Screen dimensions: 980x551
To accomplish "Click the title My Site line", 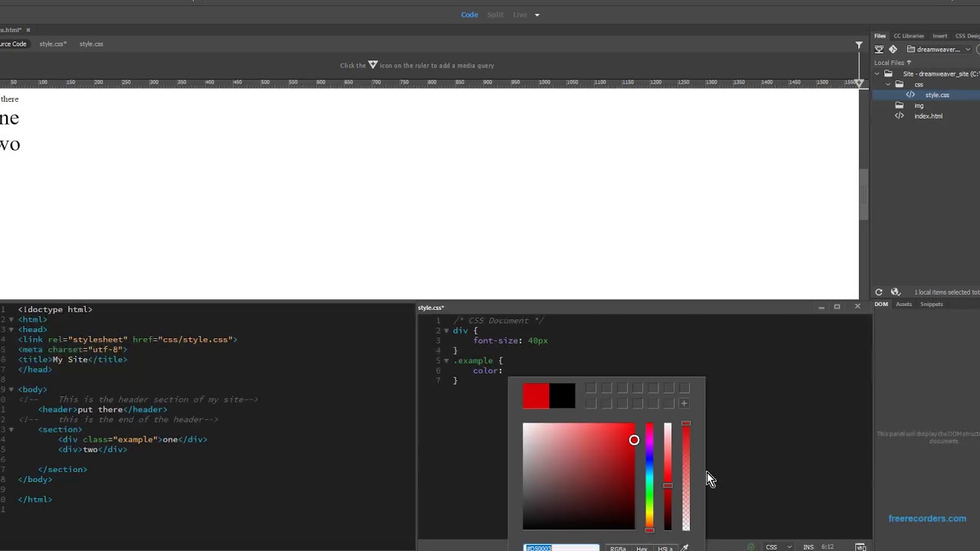I will pyautogui.click(x=73, y=360).
